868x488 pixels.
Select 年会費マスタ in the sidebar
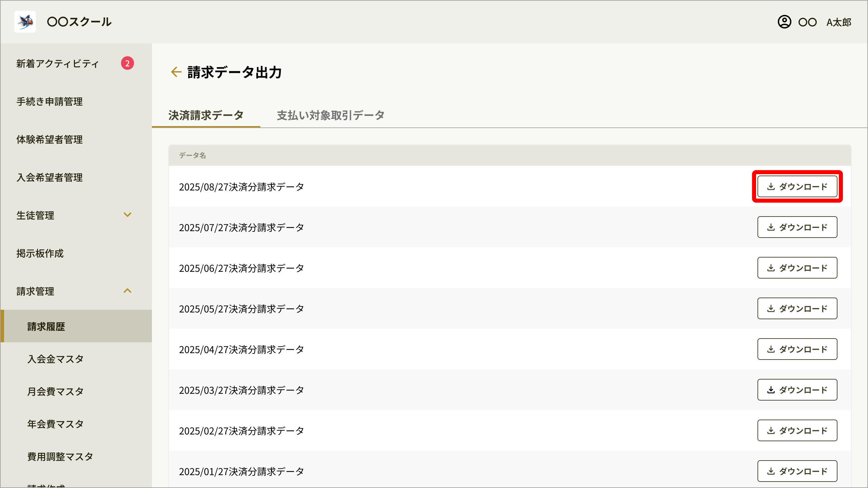pyautogui.click(x=55, y=424)
